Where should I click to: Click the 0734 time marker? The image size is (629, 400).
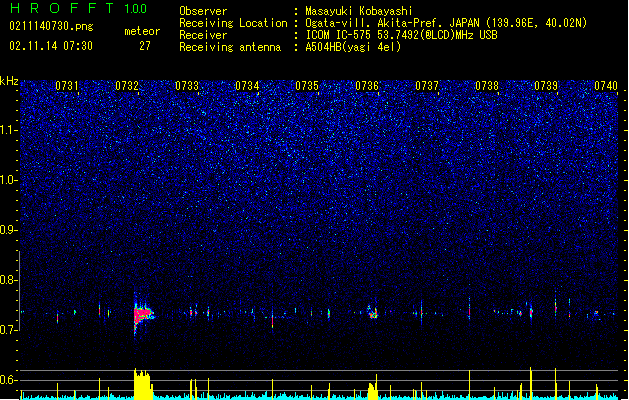(x=247, y=86)
